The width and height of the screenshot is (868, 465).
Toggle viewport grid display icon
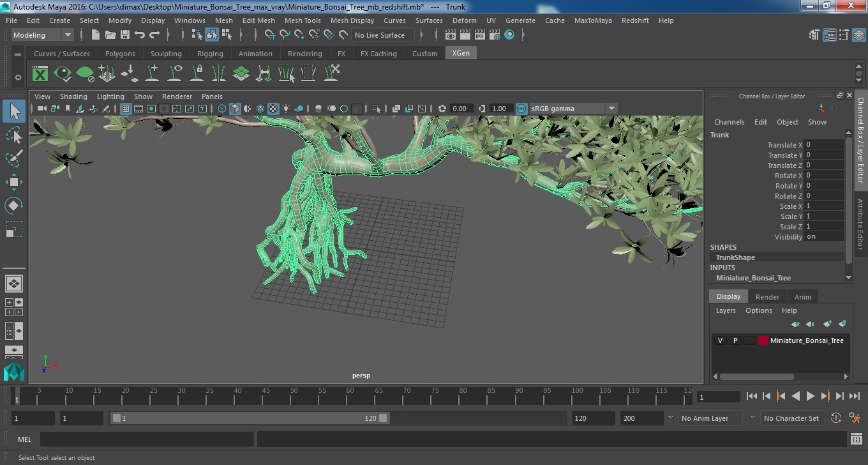coord(126,109)
